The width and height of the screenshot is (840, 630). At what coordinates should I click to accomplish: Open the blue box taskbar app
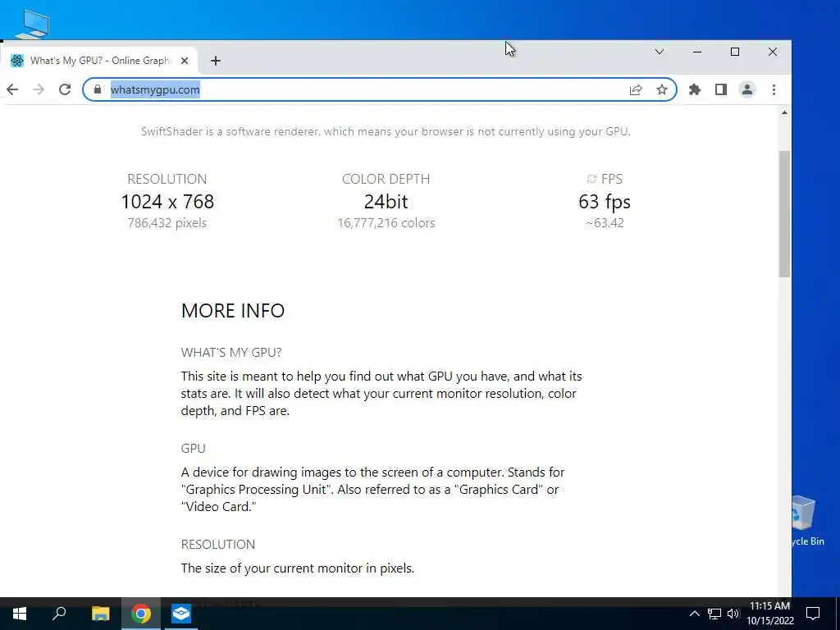tap(181, 614)
